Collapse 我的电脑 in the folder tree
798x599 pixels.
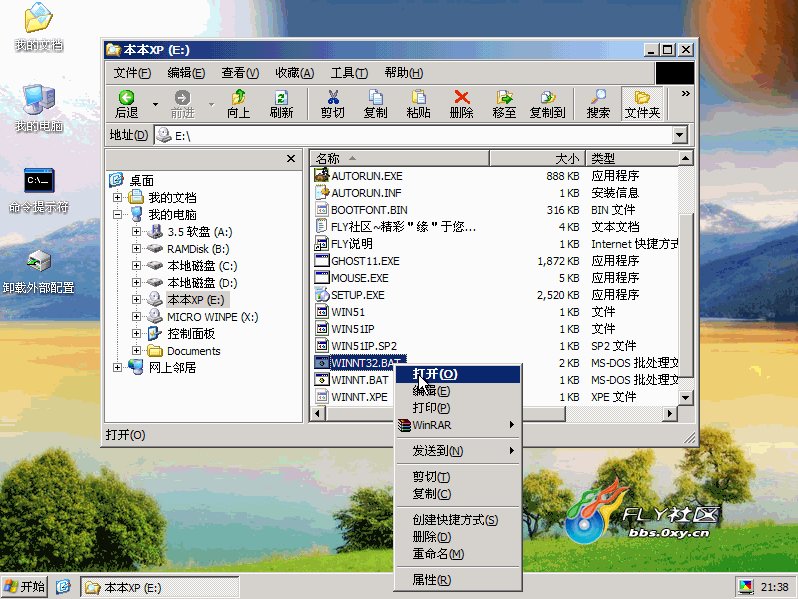(118, 215)
